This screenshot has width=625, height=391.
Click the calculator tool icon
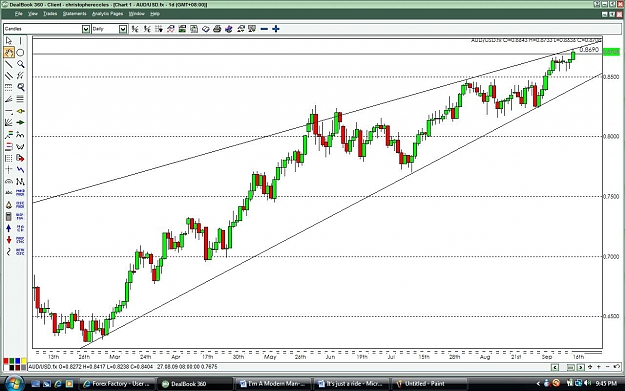click(x=9, y=216)
